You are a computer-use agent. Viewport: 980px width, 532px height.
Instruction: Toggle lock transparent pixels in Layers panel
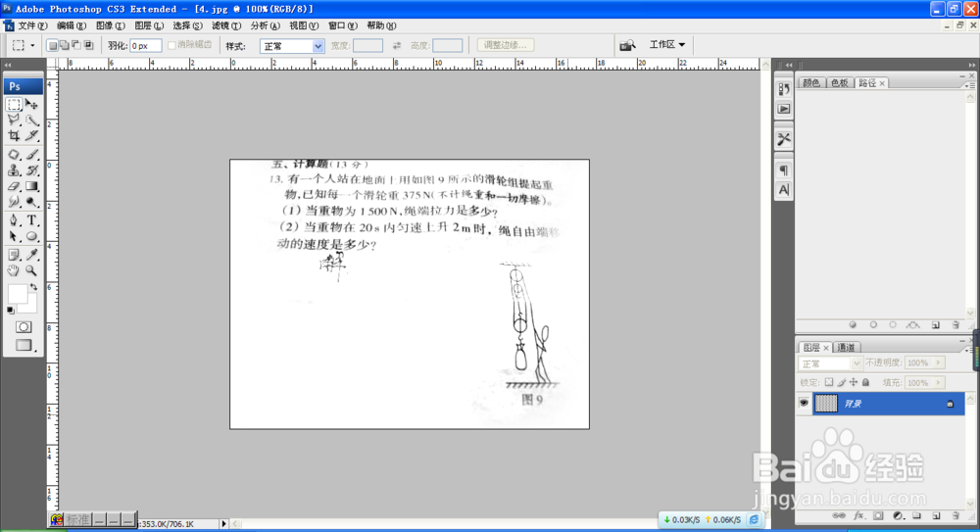pyautogui.click(x=829, y=382)
